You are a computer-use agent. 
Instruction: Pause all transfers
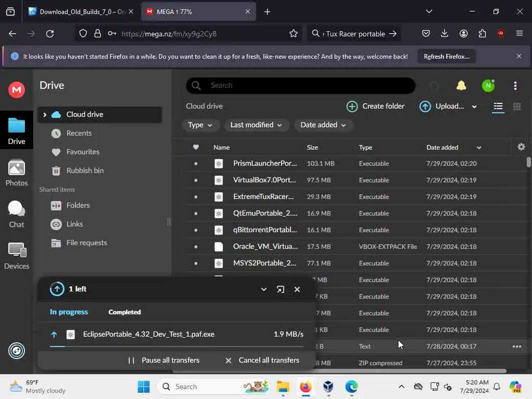tap(164, 361)
